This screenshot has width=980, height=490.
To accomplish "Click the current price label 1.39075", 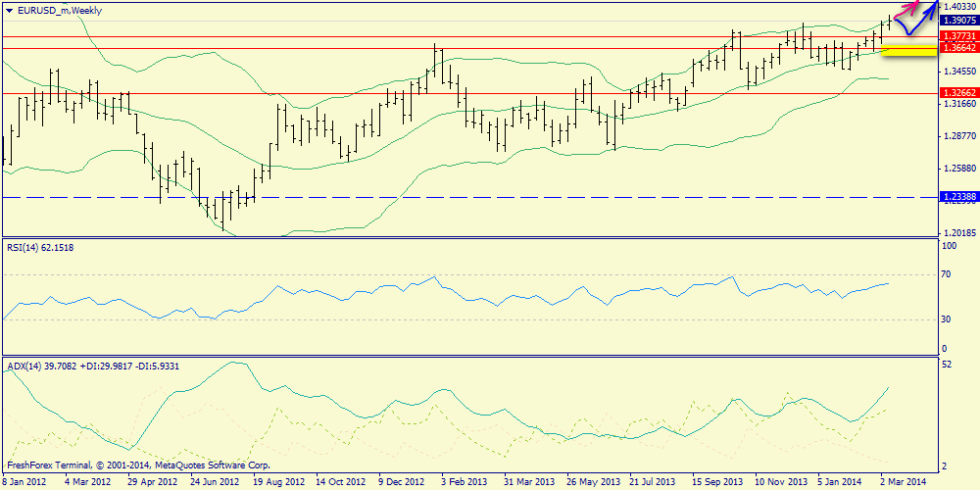I will coord(957,21).
